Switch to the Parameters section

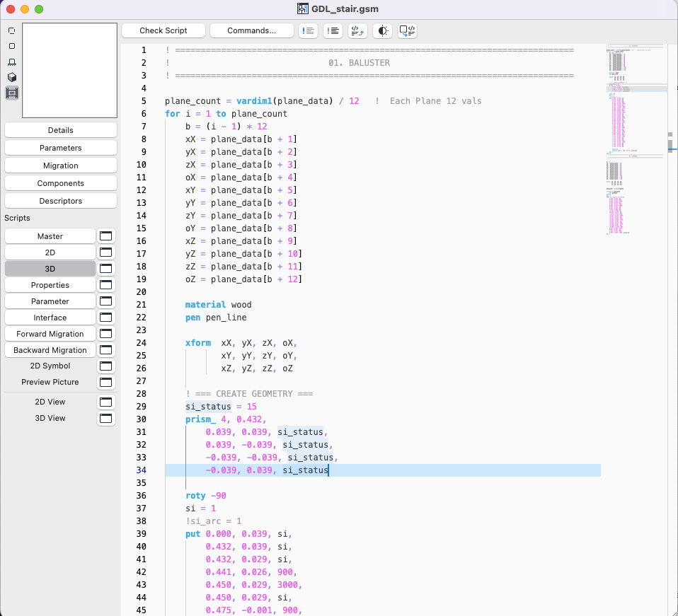coord(61,148)
